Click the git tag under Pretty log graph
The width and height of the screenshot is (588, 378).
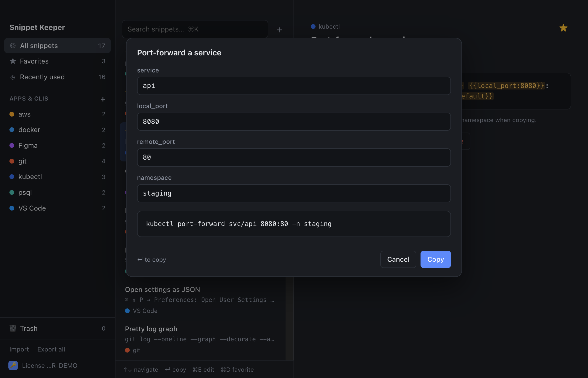click(133, 350)
